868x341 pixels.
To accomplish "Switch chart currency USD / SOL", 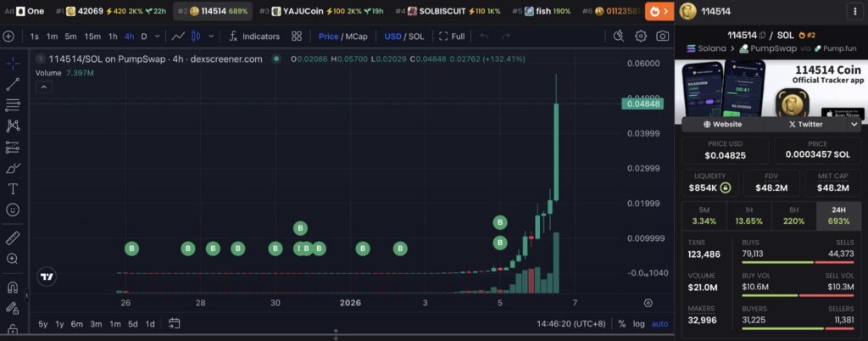I will tap(404, 36).
